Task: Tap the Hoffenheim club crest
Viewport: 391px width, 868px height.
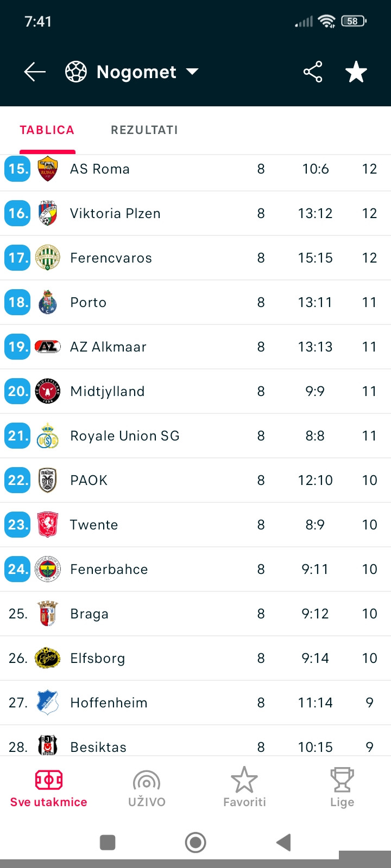Action: 48,703
